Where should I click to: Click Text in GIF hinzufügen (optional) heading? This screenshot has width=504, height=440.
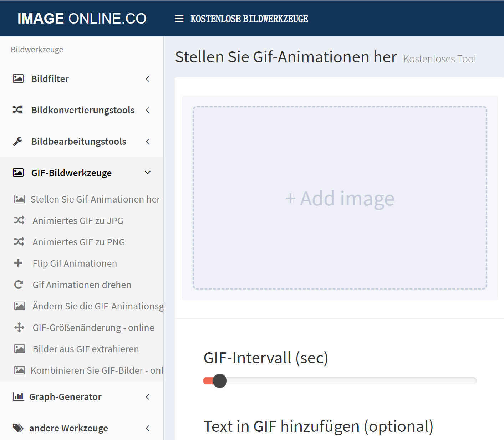tap(319, 426)
